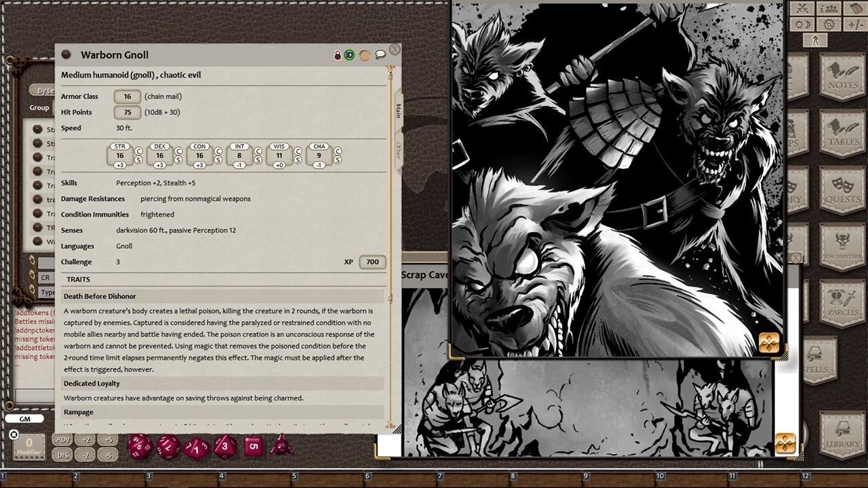Edit the XP value field showing 700
Viewport: 868px width, 488px height.
pyautogui.click(x=372, y=262)
